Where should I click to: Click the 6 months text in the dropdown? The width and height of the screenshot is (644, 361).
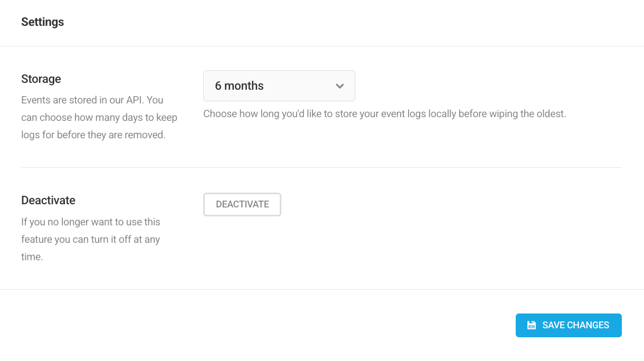(x=239, y=85)
